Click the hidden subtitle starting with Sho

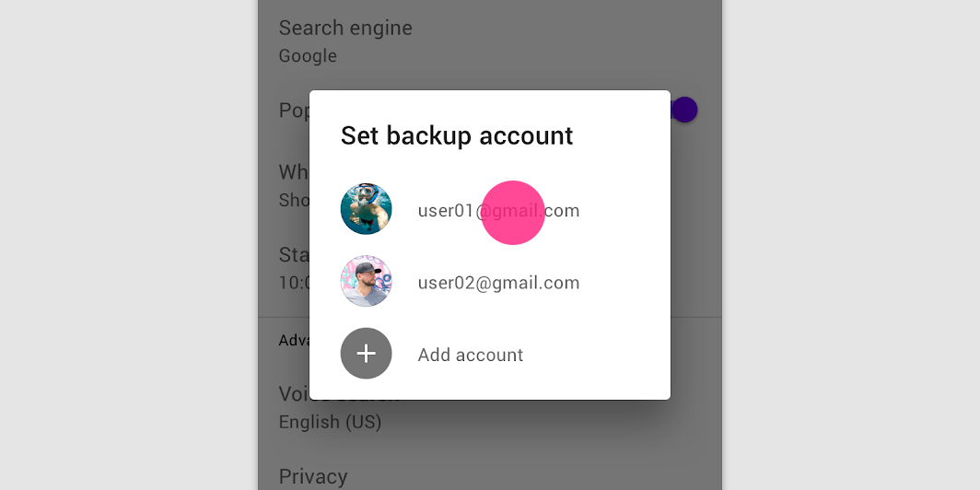294,199
